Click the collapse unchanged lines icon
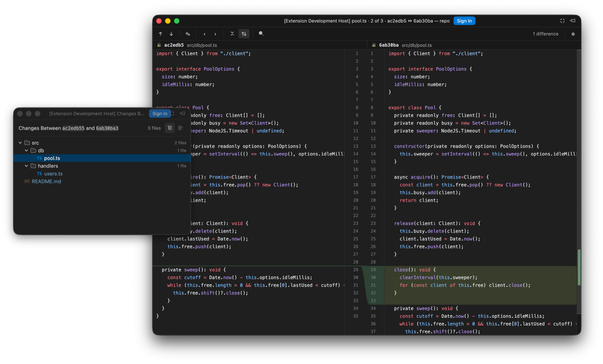The width and height of the screenshot is (603, 364). [x=232, y=34]
